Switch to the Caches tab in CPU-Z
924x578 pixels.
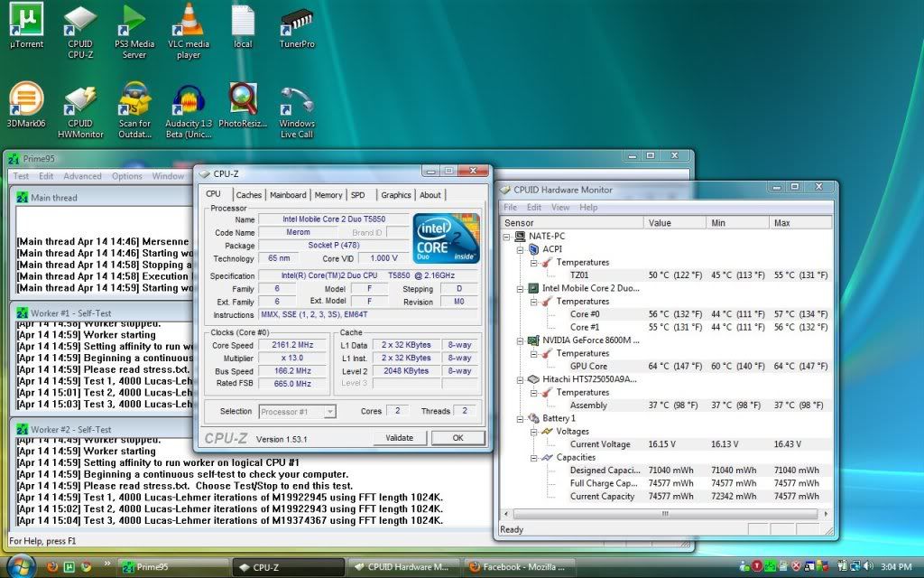coord(249,195)
